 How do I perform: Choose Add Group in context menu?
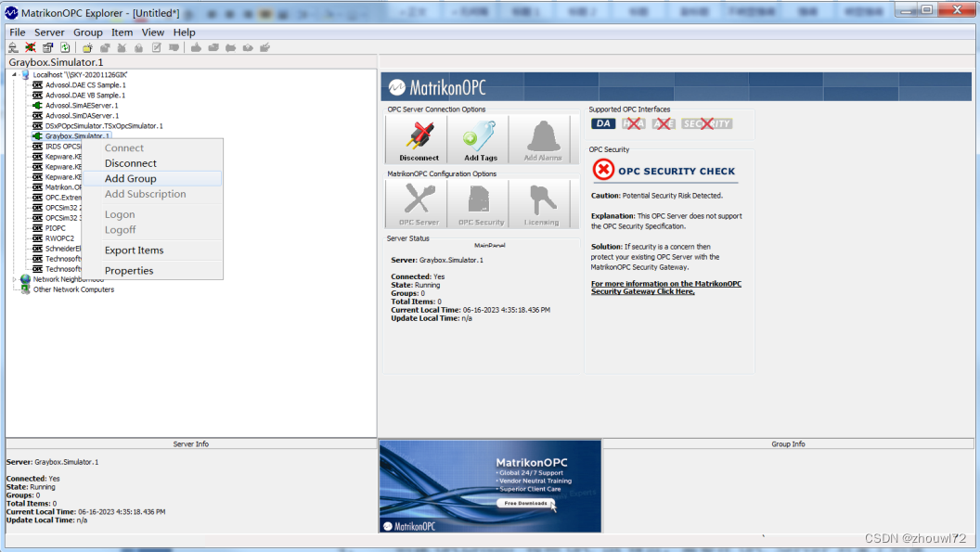pyautogui.click(x=152, y=179)
